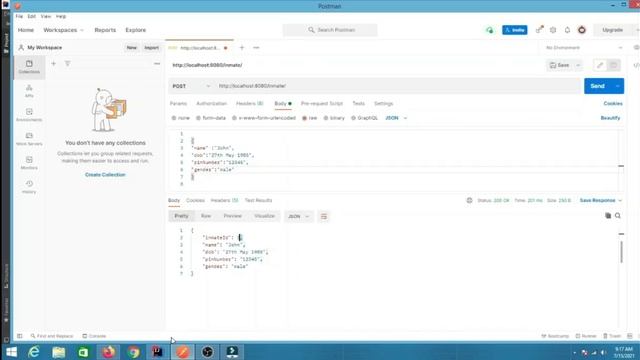Select the none body type radio
This screenshot has height=360, width=640.
pos(174,118)
